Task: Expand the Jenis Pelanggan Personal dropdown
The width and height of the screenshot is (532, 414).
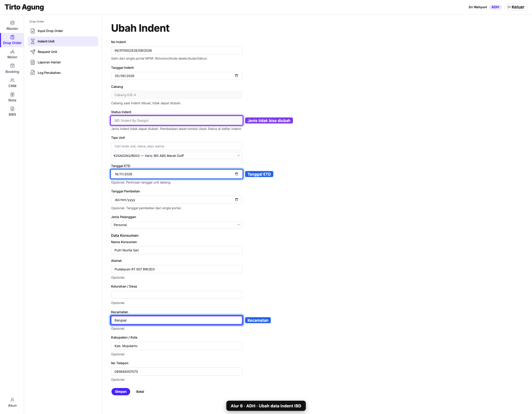Action: coord(176,225)
